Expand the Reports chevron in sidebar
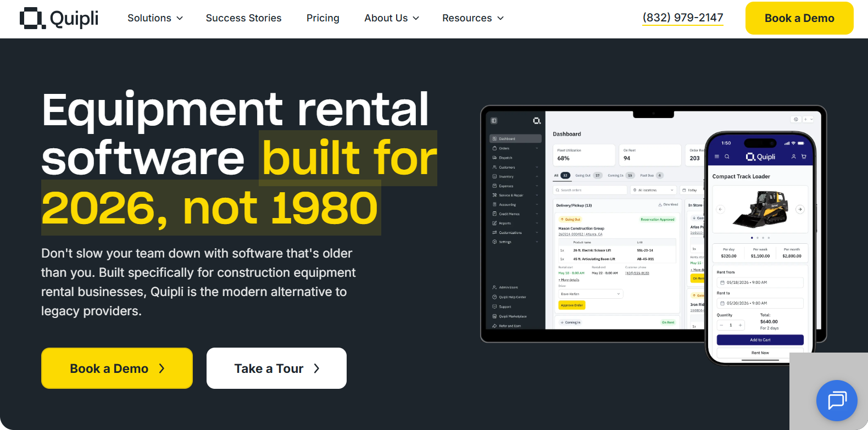 click(537, 223)
